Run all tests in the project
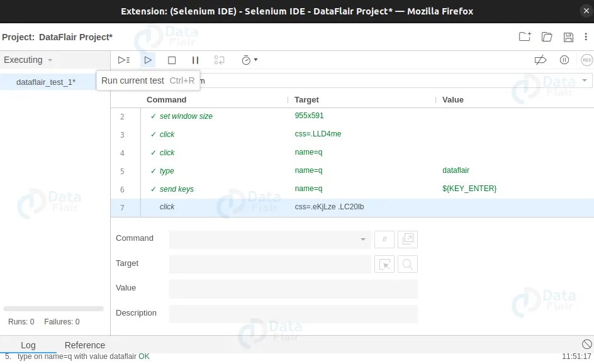 click(x=124, y=60)
